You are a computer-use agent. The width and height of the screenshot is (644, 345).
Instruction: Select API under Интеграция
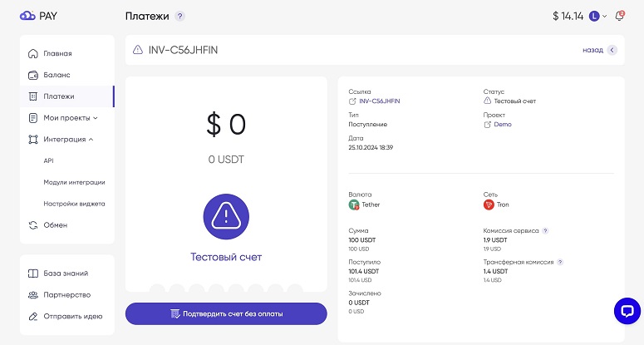(48, 161)
